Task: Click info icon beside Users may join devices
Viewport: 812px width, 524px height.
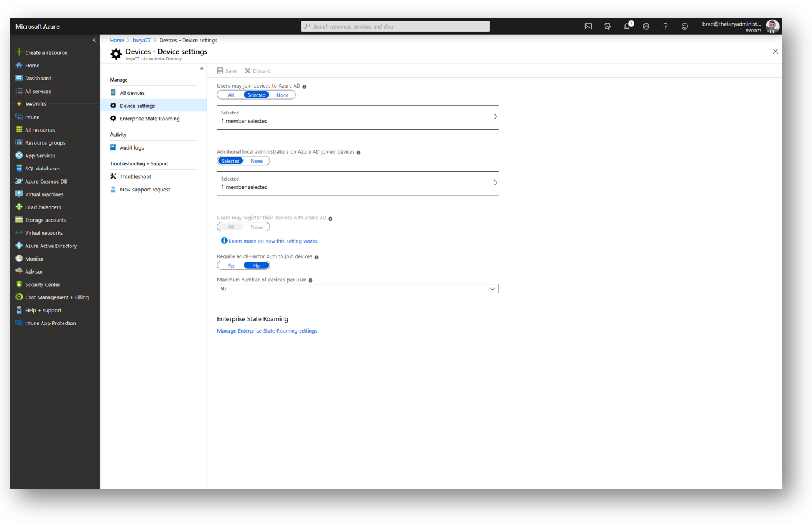Action: click(x=304, y=86)
